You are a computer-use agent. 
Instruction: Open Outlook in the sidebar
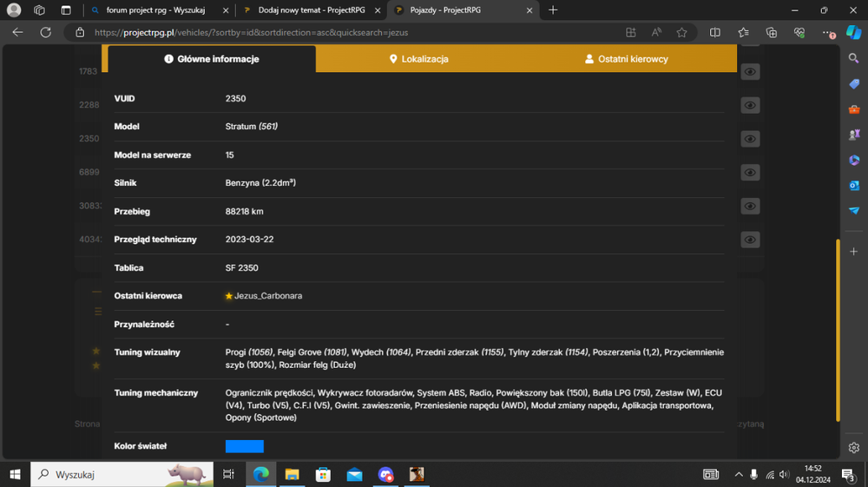853,186
